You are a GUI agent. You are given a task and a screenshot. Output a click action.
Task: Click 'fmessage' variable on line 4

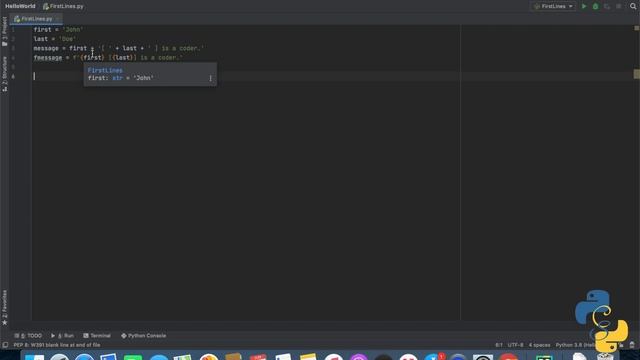tap(48, 58)
